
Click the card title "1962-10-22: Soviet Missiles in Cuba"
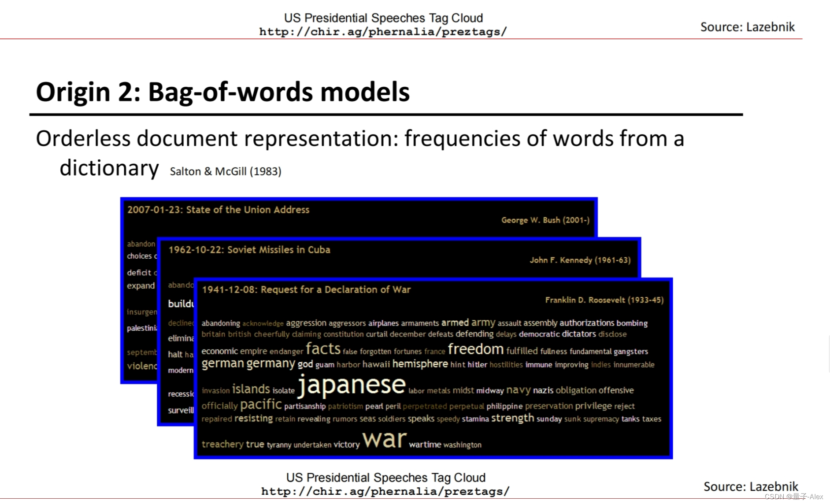pyautogui.click(x=249, y=250)
